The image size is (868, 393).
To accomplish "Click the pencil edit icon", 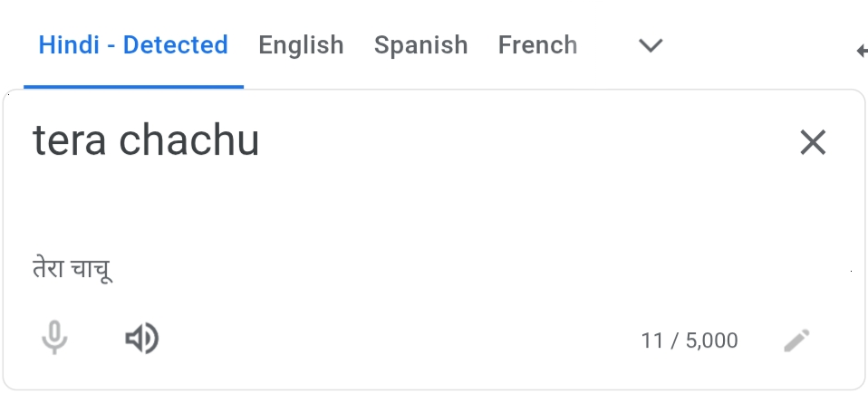I will (796, 340).
